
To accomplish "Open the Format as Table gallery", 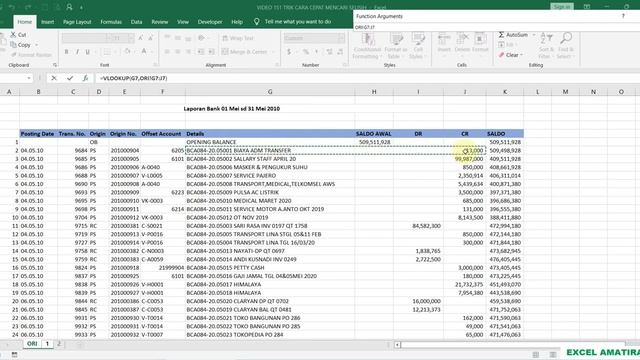I will (x=396, y=46).
